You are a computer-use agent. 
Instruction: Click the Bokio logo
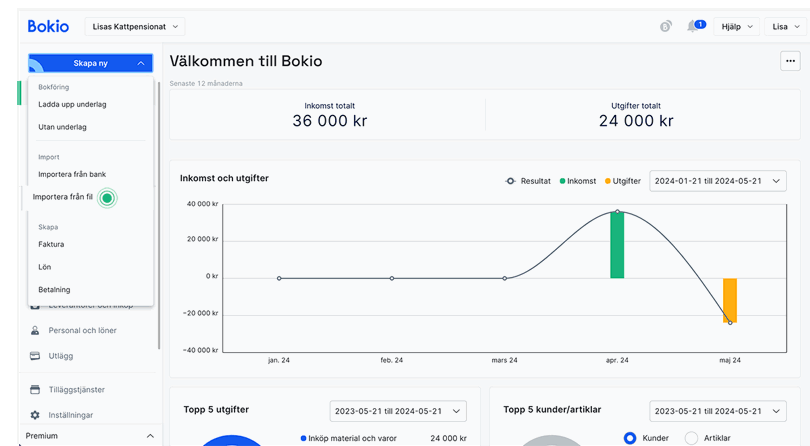tap(49, 26)
